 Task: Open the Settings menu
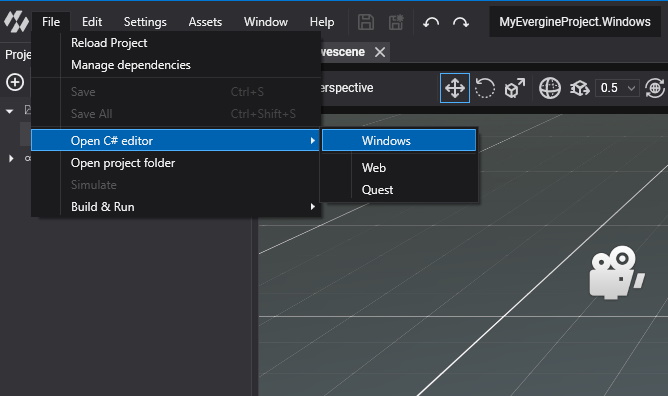point(145,22)
